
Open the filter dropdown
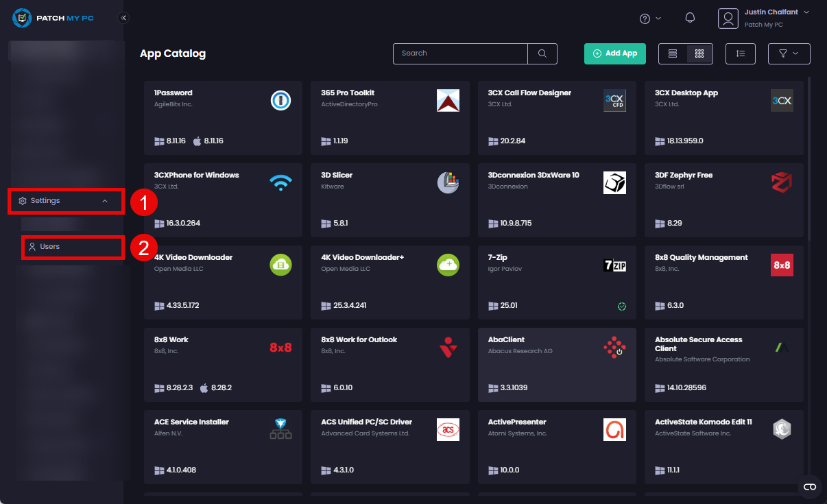click(x=789, y=53)
